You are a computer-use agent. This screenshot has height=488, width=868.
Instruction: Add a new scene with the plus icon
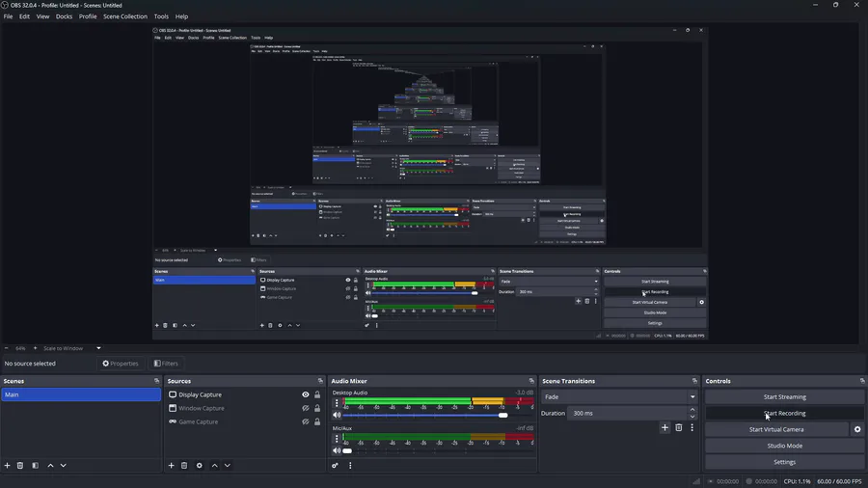[x=7, y=465]
